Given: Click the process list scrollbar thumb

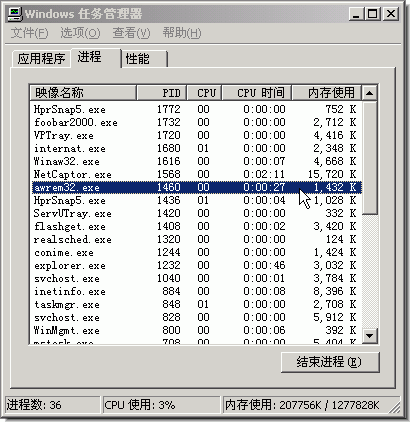Looking at the screenshot, I should click(x=369, y=157).
